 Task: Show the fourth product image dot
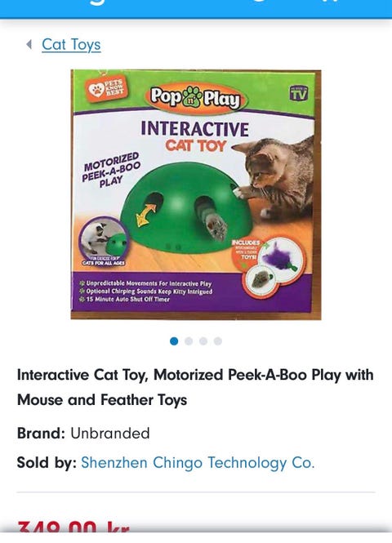[218, 341]
